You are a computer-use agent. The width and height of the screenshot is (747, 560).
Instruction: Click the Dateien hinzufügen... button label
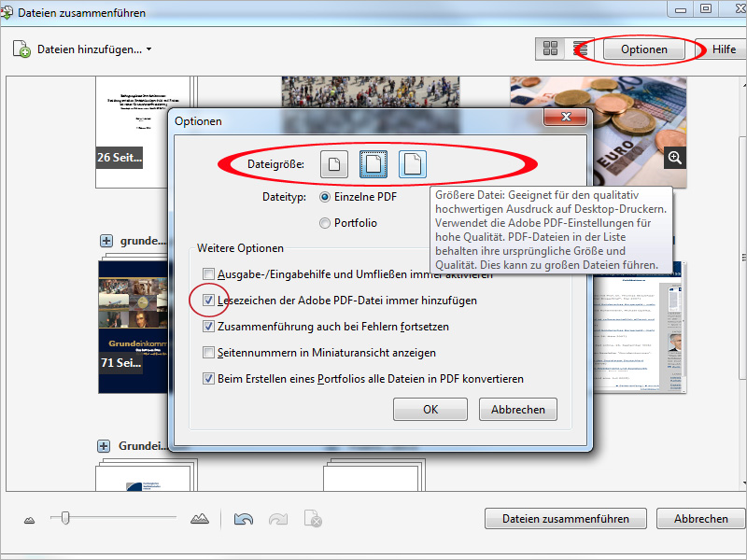click(x=90, y=49)
